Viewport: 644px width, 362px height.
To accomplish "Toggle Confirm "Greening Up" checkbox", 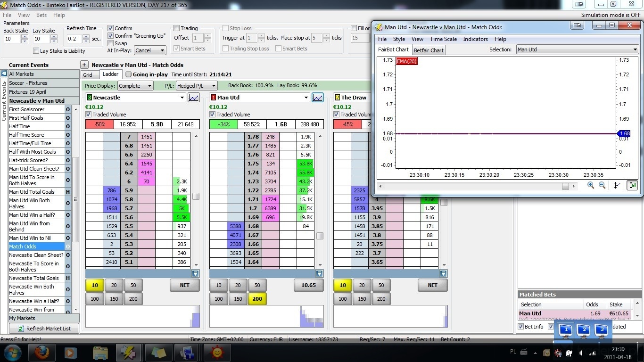I will pyautogui.click(x=111, y=36).
